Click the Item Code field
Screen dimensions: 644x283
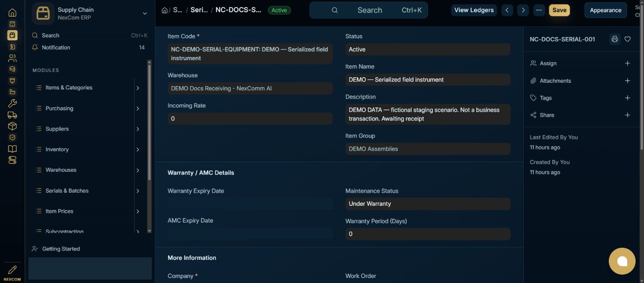(x=250, y=54)
